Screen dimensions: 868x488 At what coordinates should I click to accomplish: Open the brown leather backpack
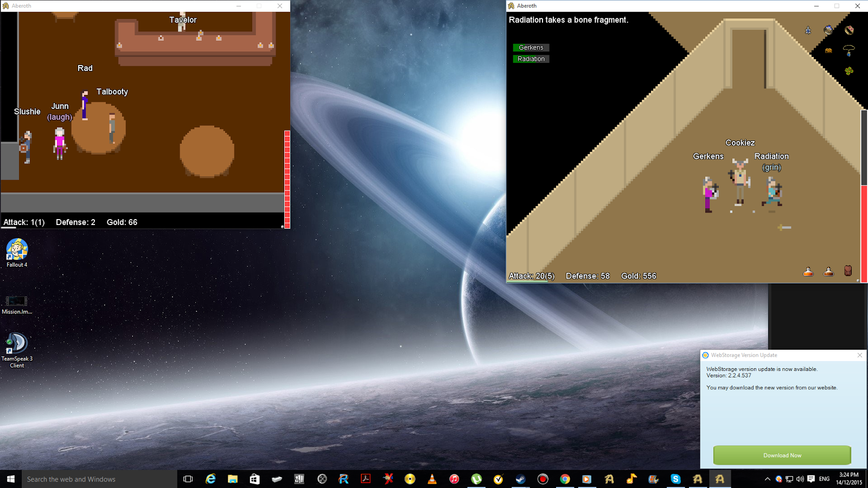848,271
